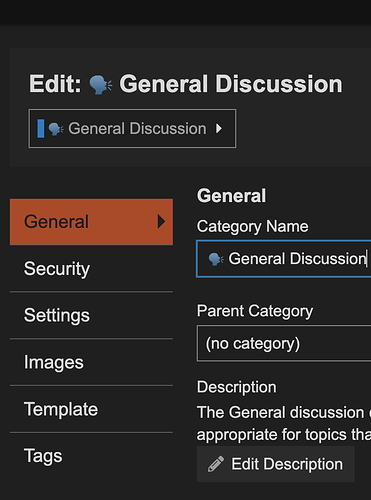Click the category description paragraph text
The image size is (371, 500).
(284, 423)
